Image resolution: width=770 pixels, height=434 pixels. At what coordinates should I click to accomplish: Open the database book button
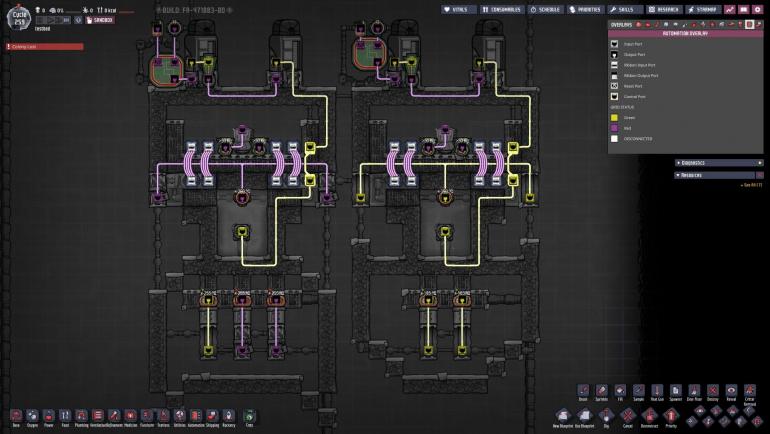coord(744,9)
